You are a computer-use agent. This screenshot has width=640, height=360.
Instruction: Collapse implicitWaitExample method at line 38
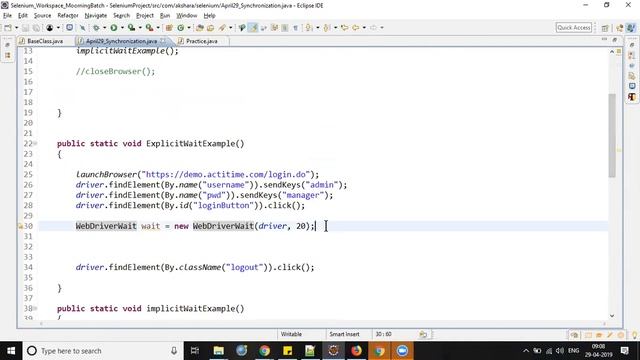35,309
